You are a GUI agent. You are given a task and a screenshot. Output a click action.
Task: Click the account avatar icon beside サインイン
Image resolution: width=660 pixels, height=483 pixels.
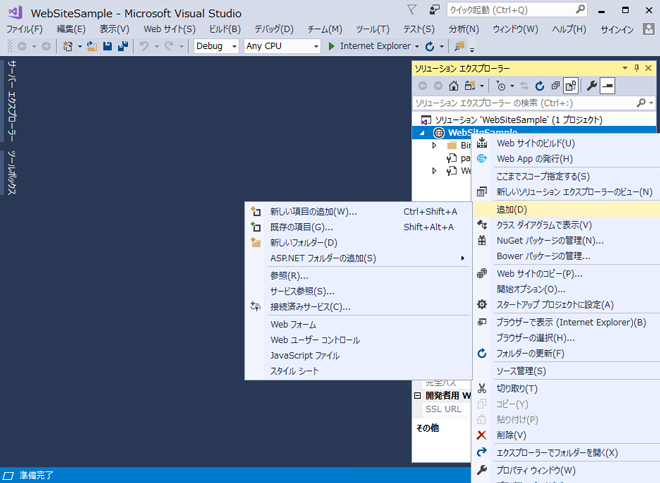click(649, 29)
